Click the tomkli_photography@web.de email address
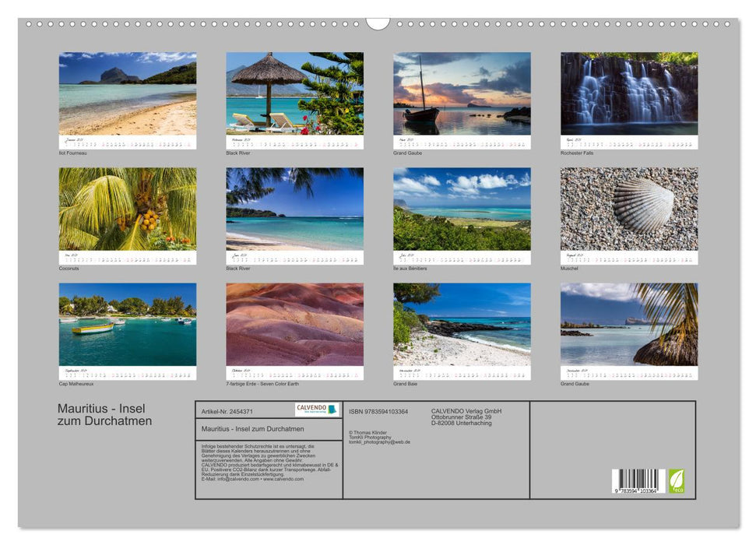 pos(379,441)
